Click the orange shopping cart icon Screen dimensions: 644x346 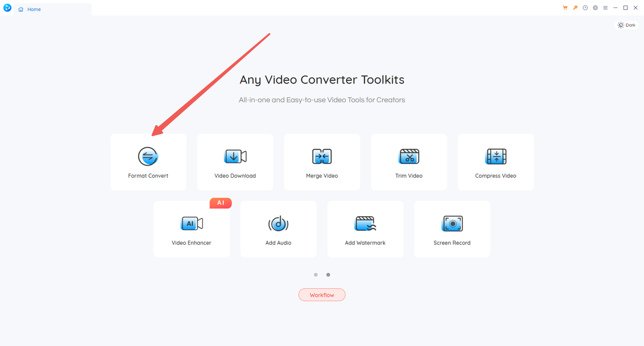pos(565,8)
